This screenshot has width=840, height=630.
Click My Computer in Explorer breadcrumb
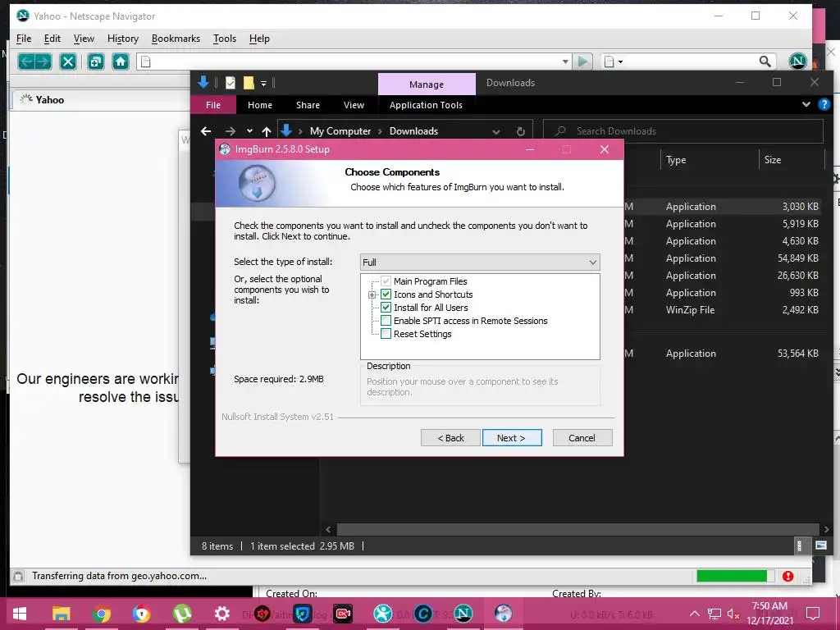[x=340, y=130]
